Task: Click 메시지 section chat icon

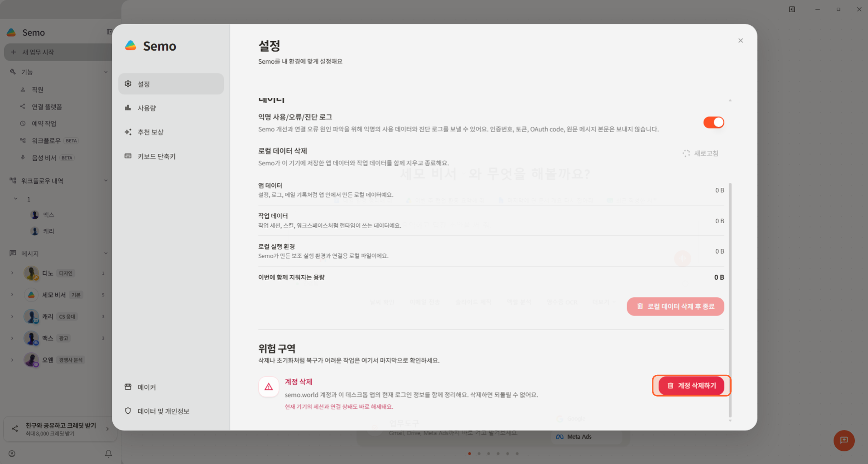Action: [13, 253]
